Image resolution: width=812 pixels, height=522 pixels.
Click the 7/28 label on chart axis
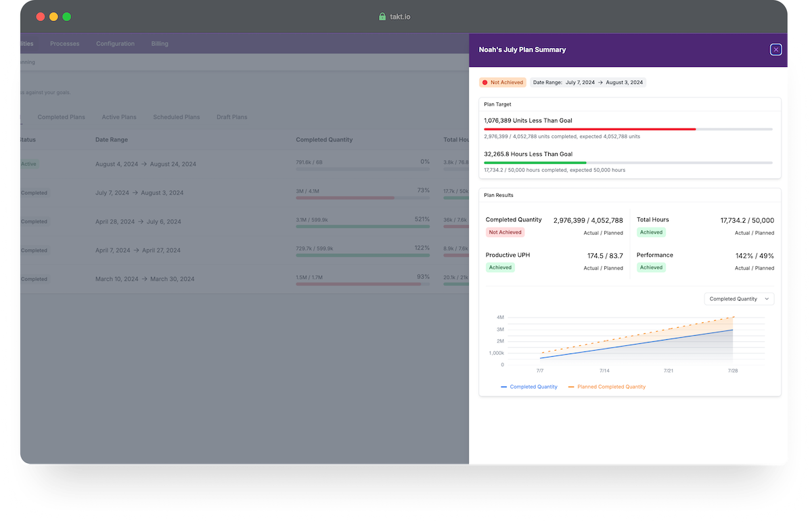click(x=732, y=371)
